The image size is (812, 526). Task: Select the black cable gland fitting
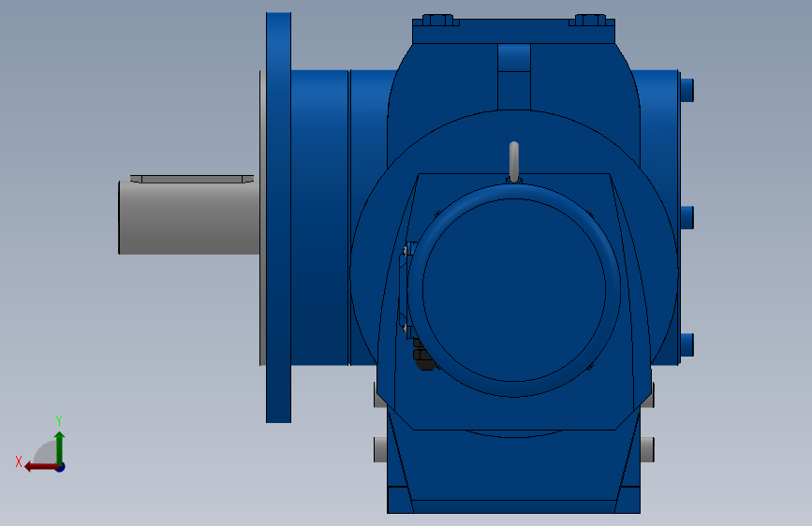tap(423, 355)
